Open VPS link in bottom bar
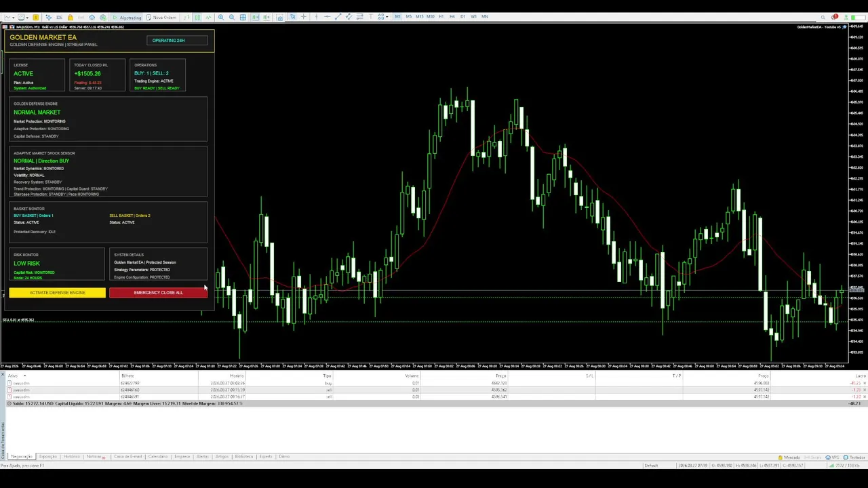 tap(833, 457)
